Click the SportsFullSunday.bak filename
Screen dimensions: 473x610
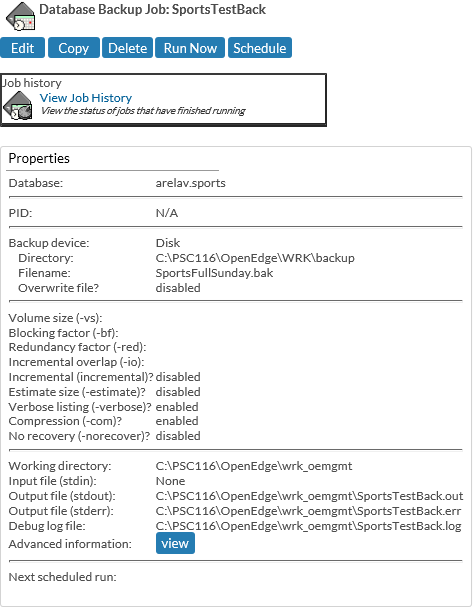click(214, 273)
